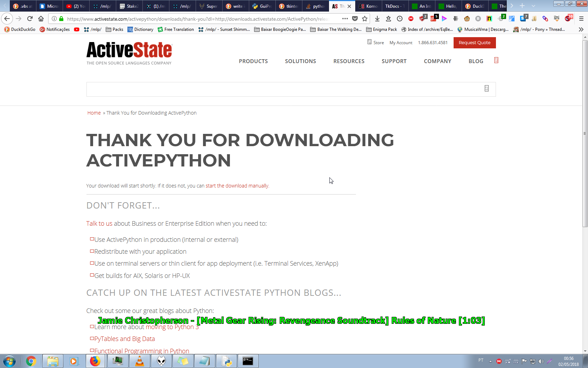Switch to the TkDocs browser tab
This screenshot has width=588, height=368.
pyautogui.click(x=394, y=6)
